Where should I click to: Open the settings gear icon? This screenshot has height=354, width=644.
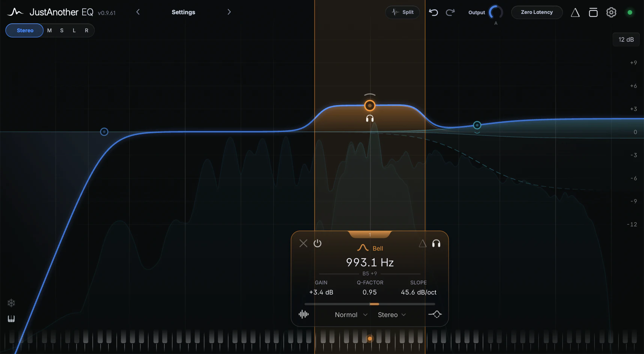611,12
